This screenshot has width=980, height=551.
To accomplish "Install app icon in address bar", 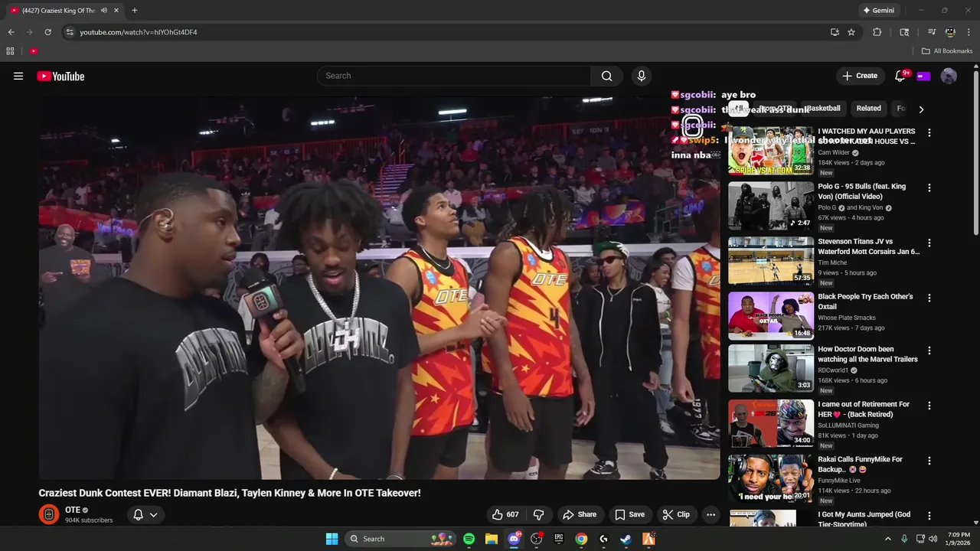I will [835, 32].
